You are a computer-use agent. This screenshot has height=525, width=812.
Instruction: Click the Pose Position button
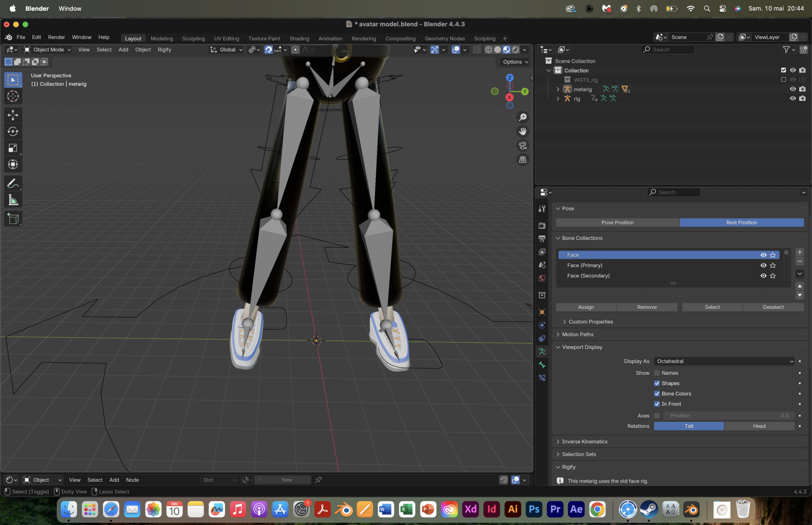(617, 222)
